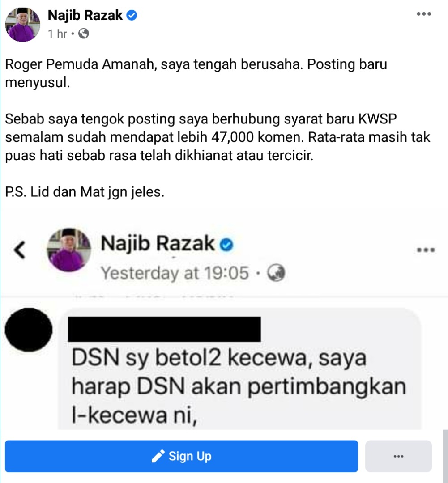
Task: Open three-dot menu of the embedded post
Action: (426, 250)
